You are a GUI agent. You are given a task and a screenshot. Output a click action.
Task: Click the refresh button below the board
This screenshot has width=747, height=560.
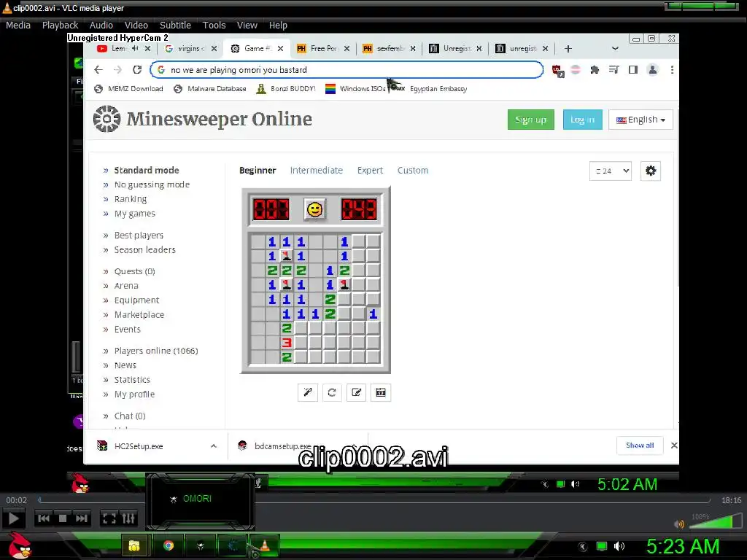[x=332, y=392]
